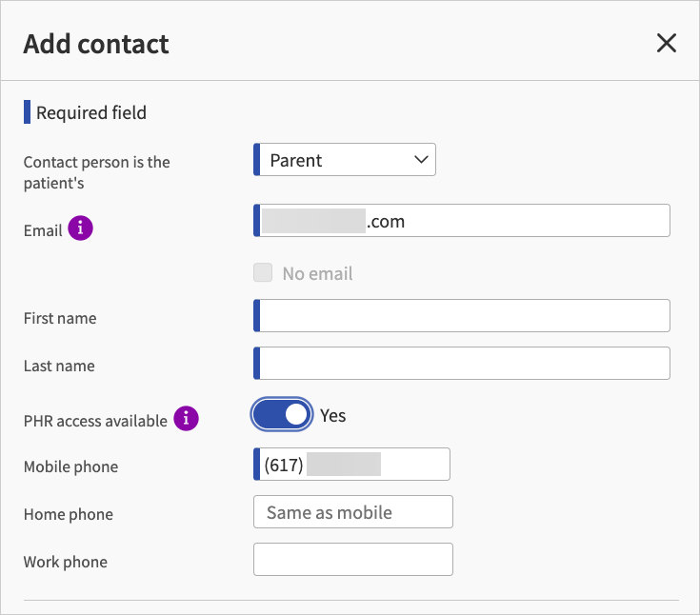Click the No email label text
Screen dimensions: 700x615
317,273
